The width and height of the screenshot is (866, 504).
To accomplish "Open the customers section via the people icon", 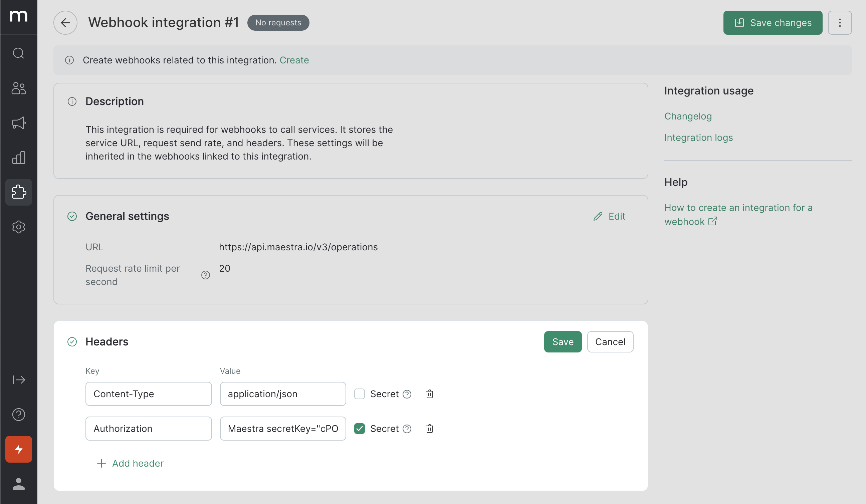I will (x=19, y=88).
